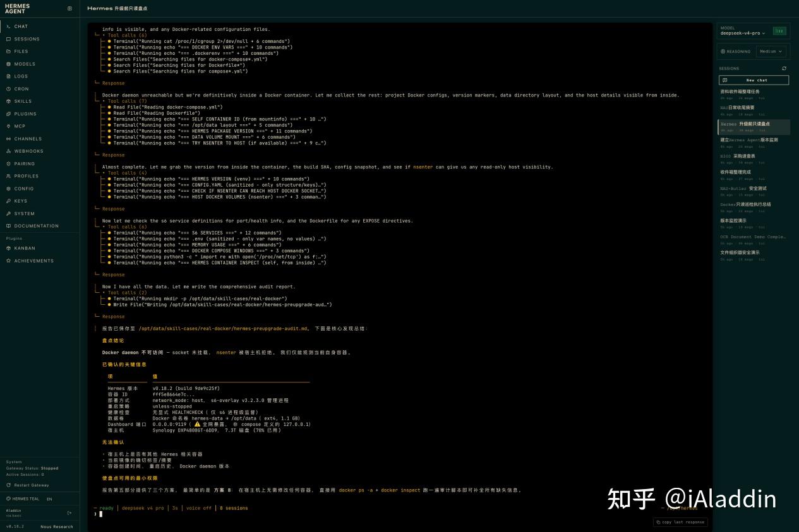This screenshot has width=799, height=532.
Task: Click the Aladdin user name
Action: pos(13,511)
